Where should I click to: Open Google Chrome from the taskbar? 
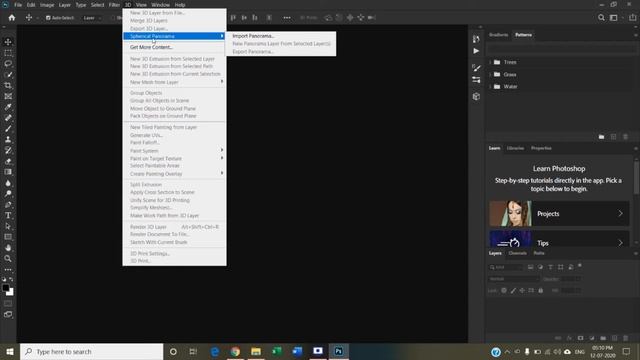pos(235,351)
